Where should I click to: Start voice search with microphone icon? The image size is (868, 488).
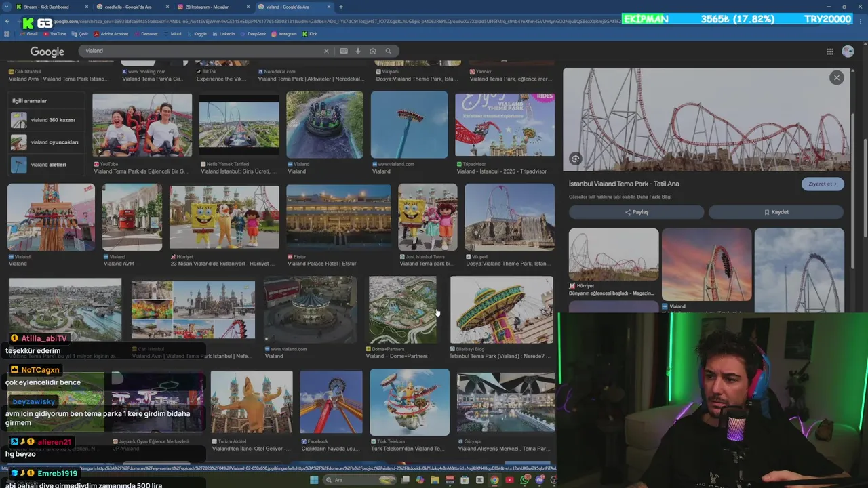(358, 51)
